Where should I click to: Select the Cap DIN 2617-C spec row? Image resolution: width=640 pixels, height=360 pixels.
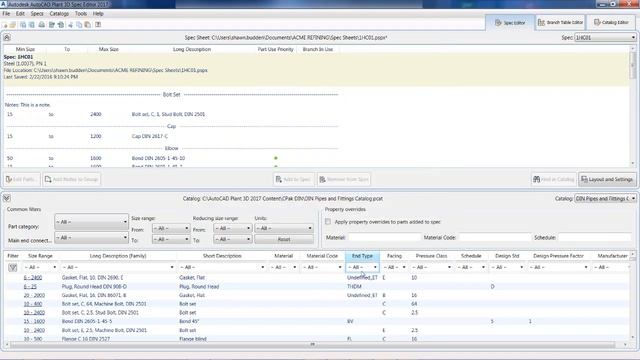click(x=171, y=136)
